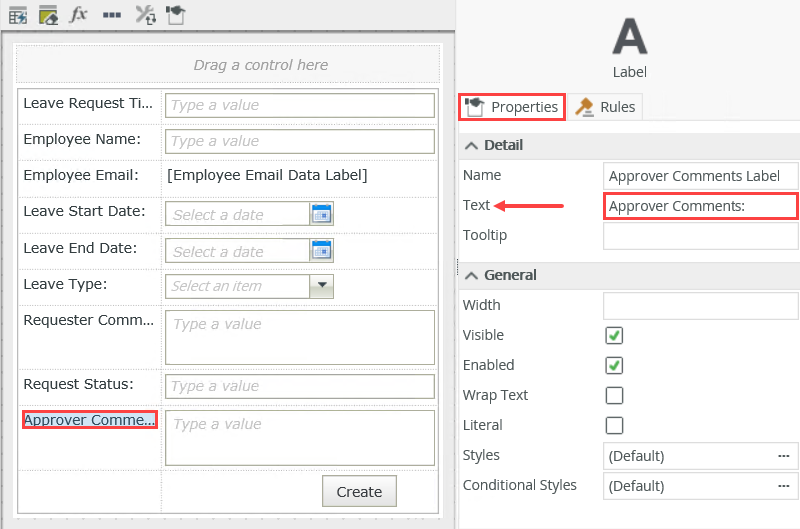The width and height of the screenshot is (800, 529).
Task: Click the Width property field
Action: click(700, 306)
